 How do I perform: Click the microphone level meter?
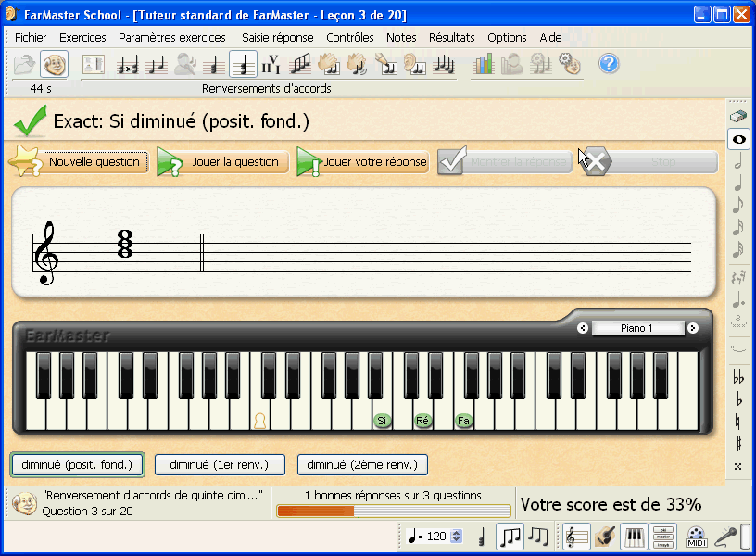(745, 537)
